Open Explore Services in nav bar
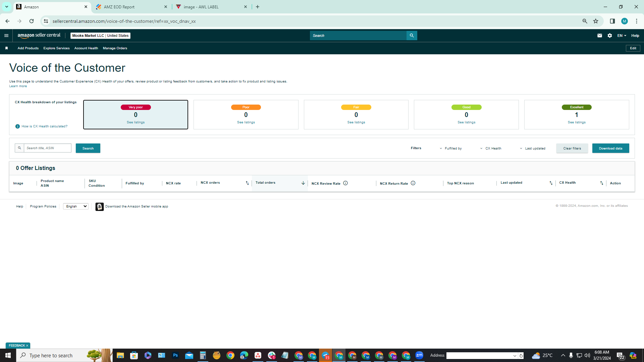The width and height of the screenshot is (644, 362). [56, 48]
